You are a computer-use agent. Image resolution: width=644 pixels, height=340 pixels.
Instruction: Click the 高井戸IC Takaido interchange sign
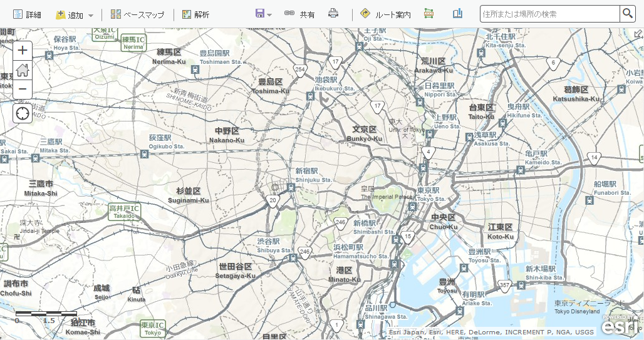124,212
